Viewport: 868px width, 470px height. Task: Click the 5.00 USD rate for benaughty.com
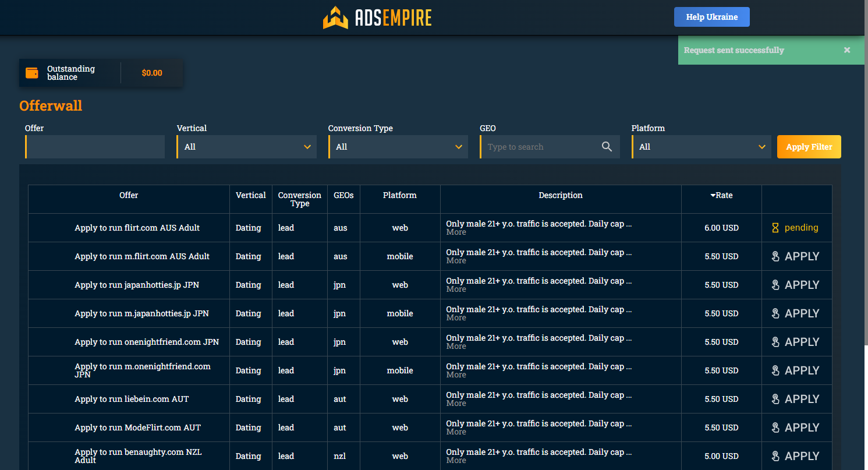721,456
